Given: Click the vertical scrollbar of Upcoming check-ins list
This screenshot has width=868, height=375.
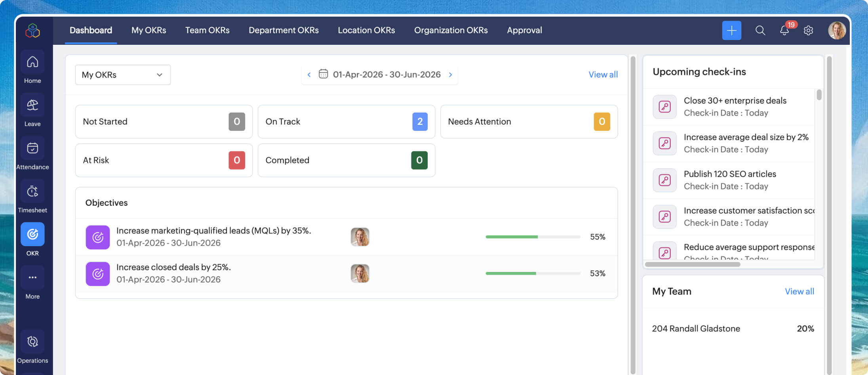Looking at the screenshot, I should 819,95.
